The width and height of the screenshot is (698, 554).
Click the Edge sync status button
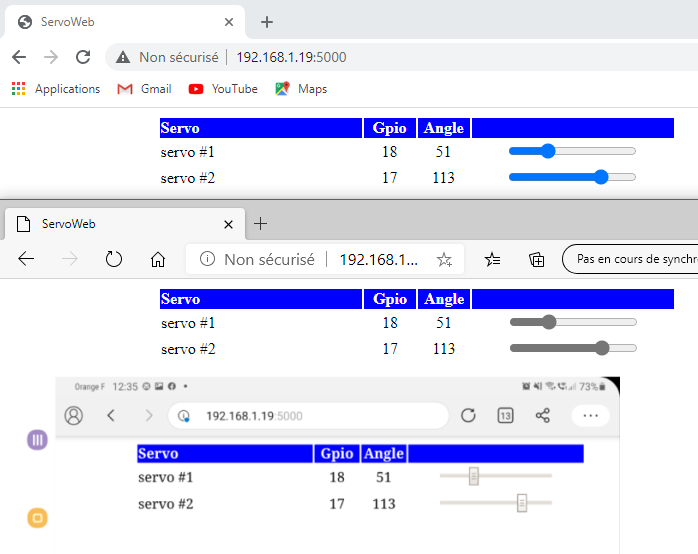pyautogui.click(x=632, y=259)
